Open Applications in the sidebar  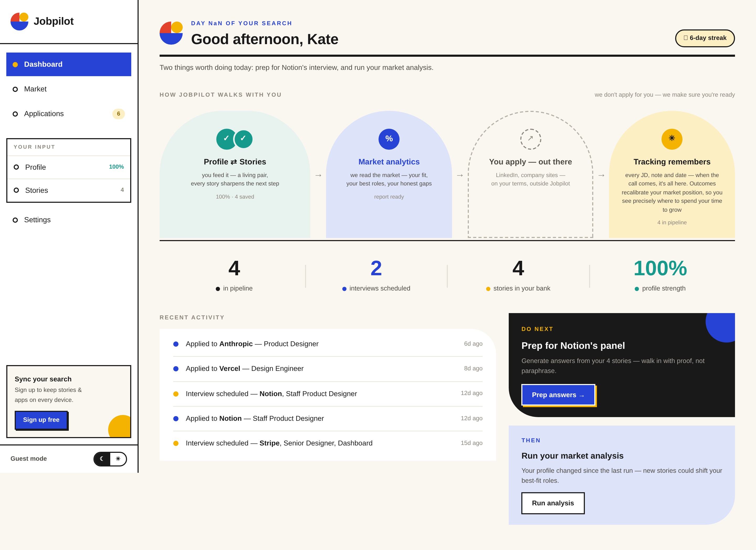point(69,114)
